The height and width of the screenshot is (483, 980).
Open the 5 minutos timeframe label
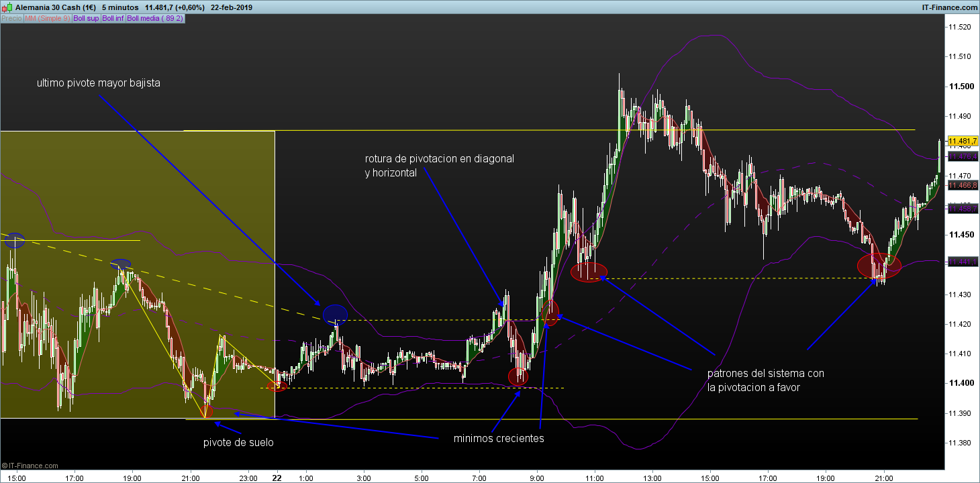coord(120,7)
